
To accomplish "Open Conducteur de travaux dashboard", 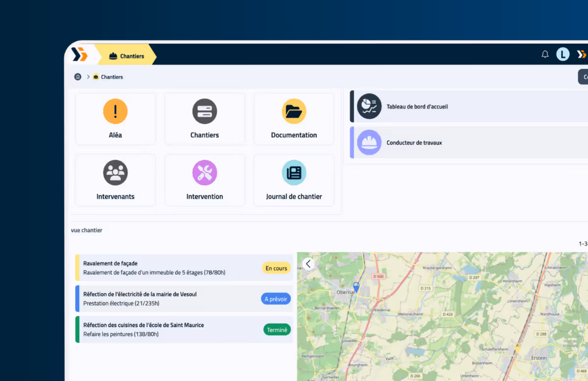I will (469, 143).
